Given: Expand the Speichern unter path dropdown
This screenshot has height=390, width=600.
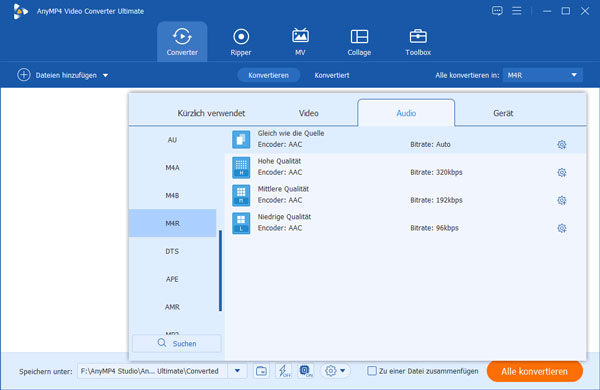Looking at the screenshot, I should (237, 371).
